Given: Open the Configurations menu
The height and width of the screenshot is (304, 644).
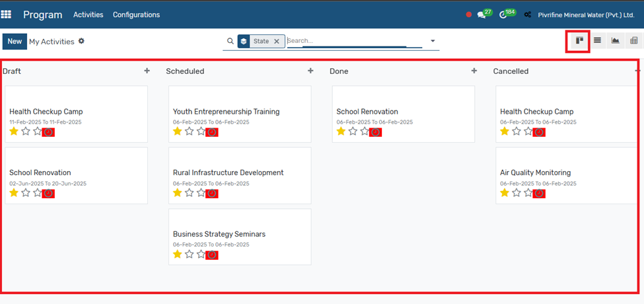Looking at the screenshot, I should click(x=136, y=15).
